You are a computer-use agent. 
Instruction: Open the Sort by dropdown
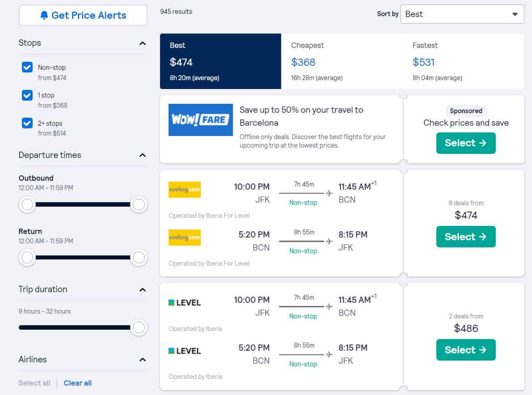(x=462, y=14)
